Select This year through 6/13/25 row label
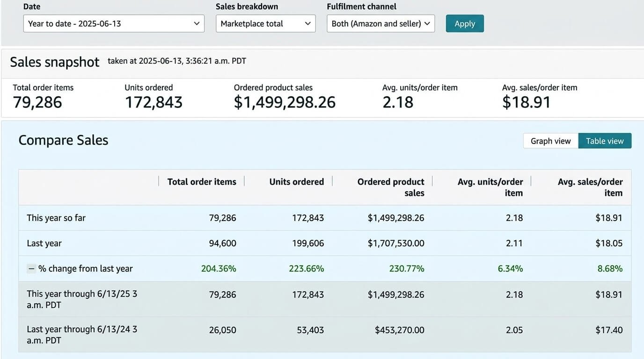Image resolution: width=644 pixels, height=359 pixels. coord(82,299)
